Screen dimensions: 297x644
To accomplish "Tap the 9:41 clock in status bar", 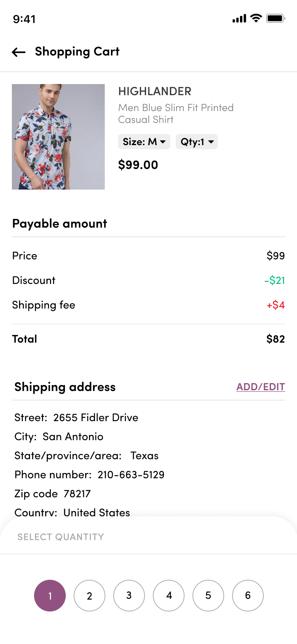I will [24, 19].
